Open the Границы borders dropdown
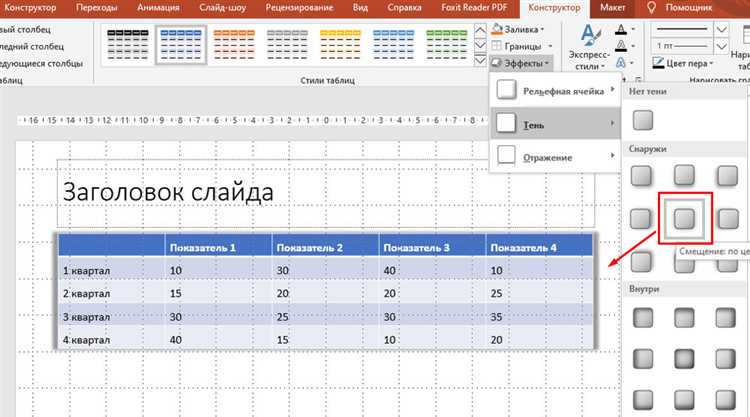Image resolution: width=750 pixels, height=417 pixels. 522,46
